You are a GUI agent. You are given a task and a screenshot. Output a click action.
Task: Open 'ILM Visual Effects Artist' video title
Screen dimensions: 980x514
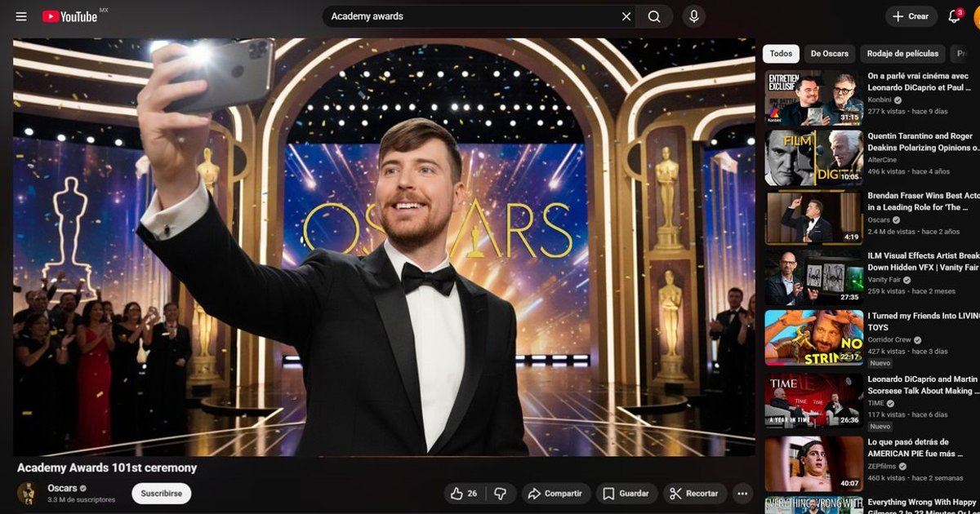click(924, 262)
